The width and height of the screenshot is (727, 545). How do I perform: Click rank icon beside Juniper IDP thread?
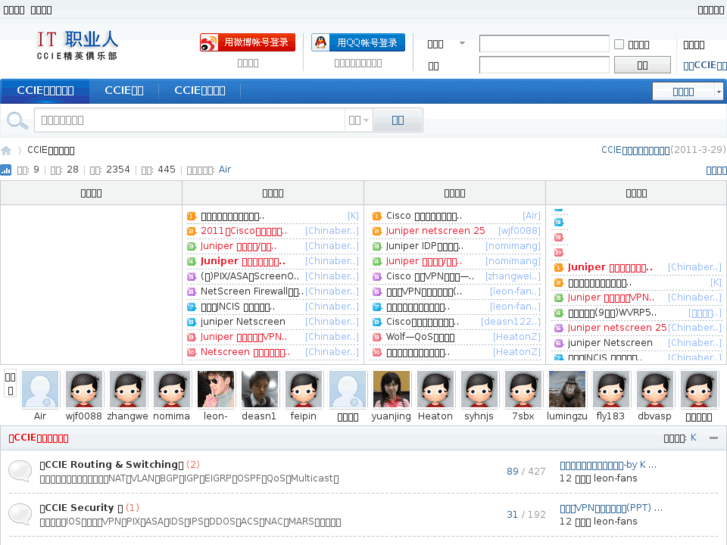point(377,246)
